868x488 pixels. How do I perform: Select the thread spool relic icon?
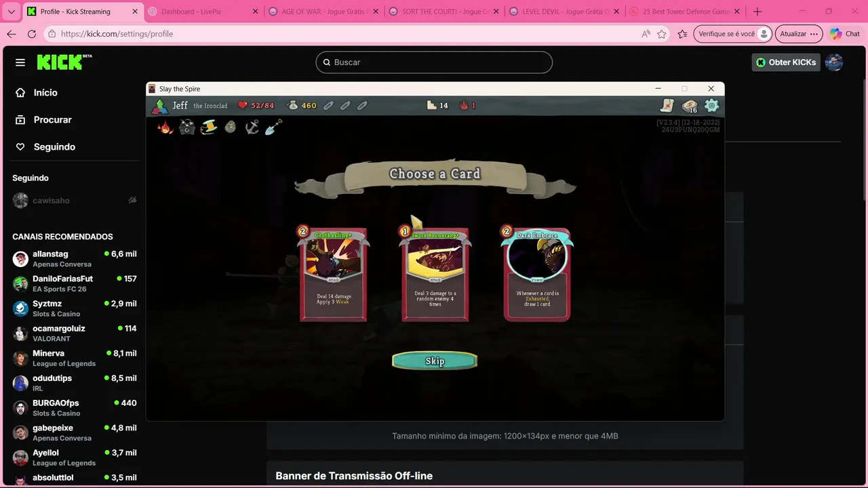(209, 127)
